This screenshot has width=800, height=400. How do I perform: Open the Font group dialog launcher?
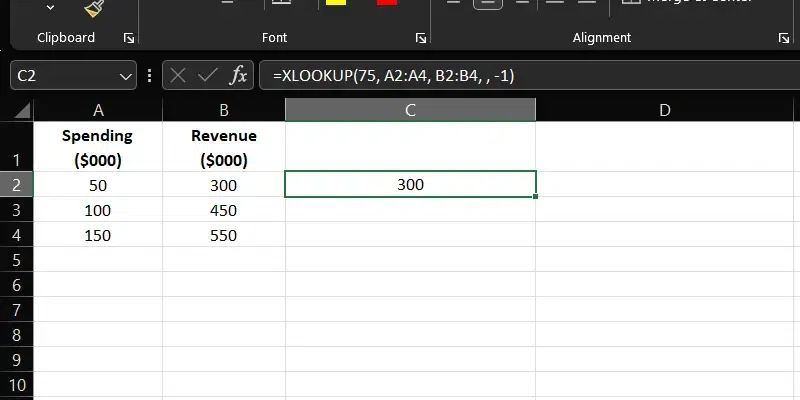click(420, 38)
